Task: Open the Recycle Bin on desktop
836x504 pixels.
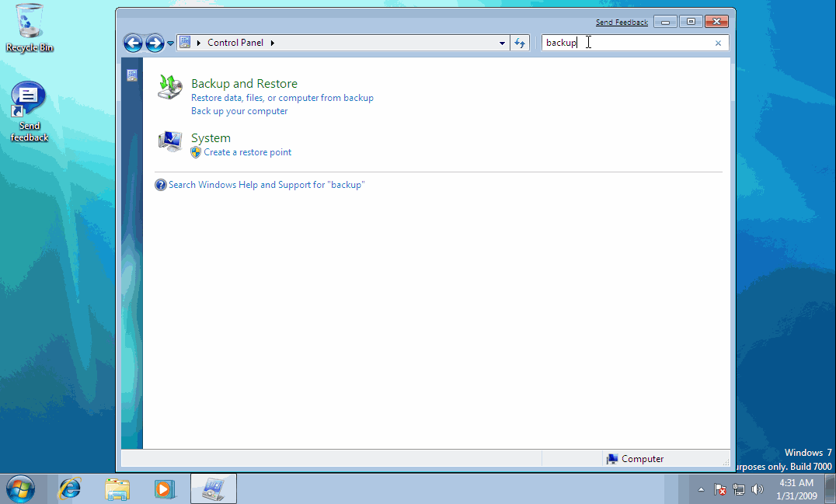Action: (x=30, y=21)
